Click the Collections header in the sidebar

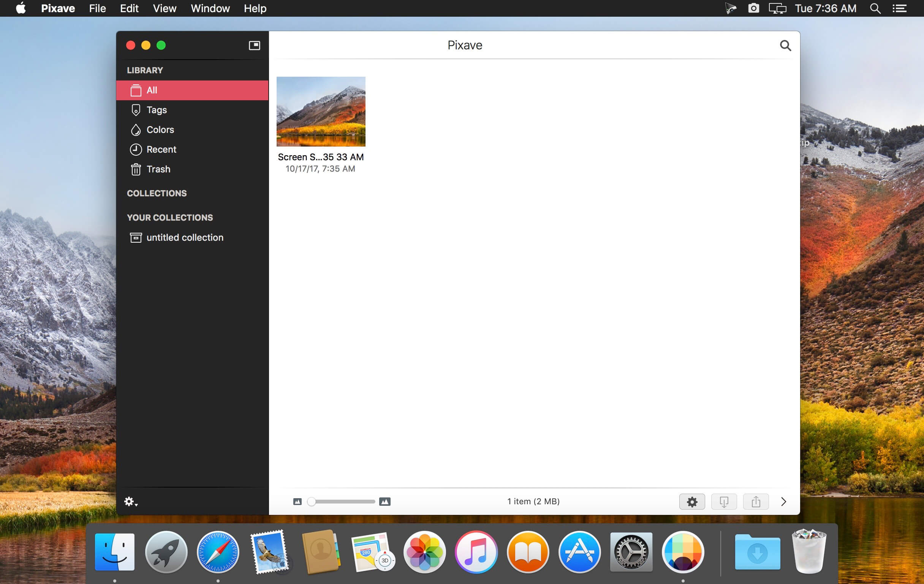tap(157, 193)
